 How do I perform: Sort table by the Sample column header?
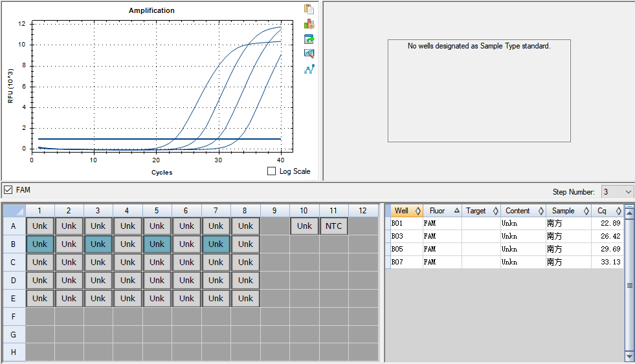(569, 211)
